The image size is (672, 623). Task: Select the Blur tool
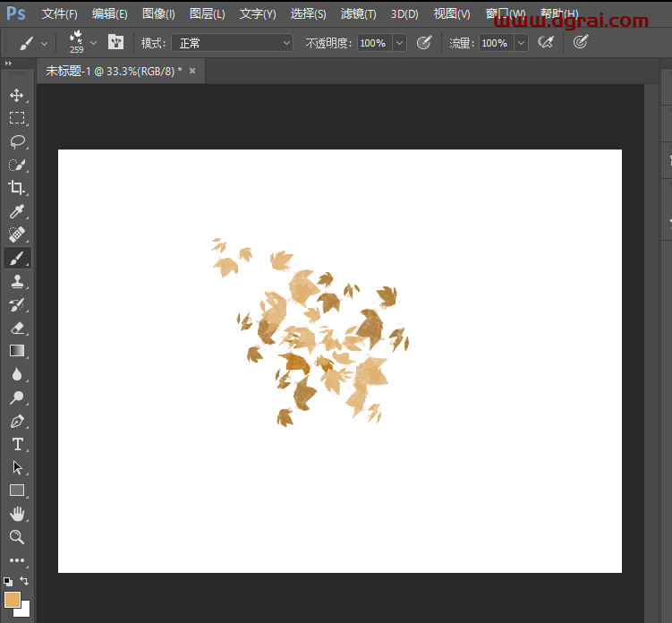[x=17, y=374]
